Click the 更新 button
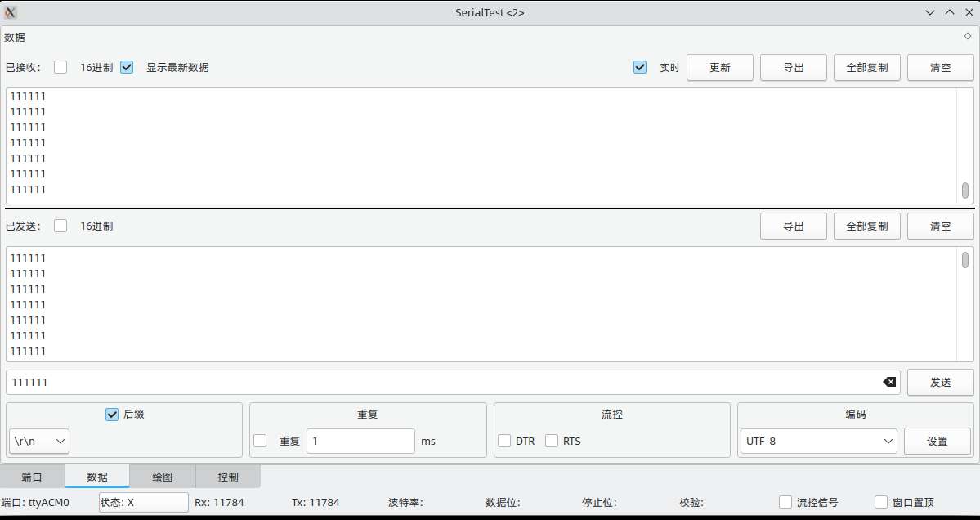Screen dimensions: 980x520 [720, 68]
